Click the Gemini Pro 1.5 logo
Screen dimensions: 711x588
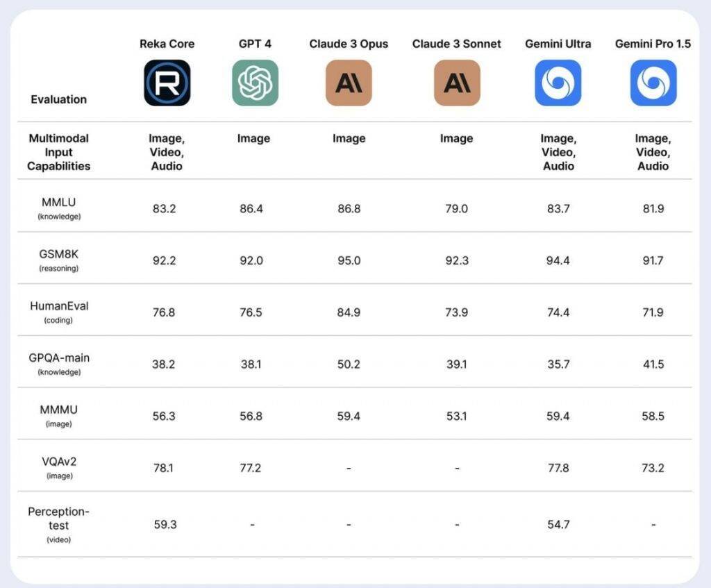(x=653, y=83)
